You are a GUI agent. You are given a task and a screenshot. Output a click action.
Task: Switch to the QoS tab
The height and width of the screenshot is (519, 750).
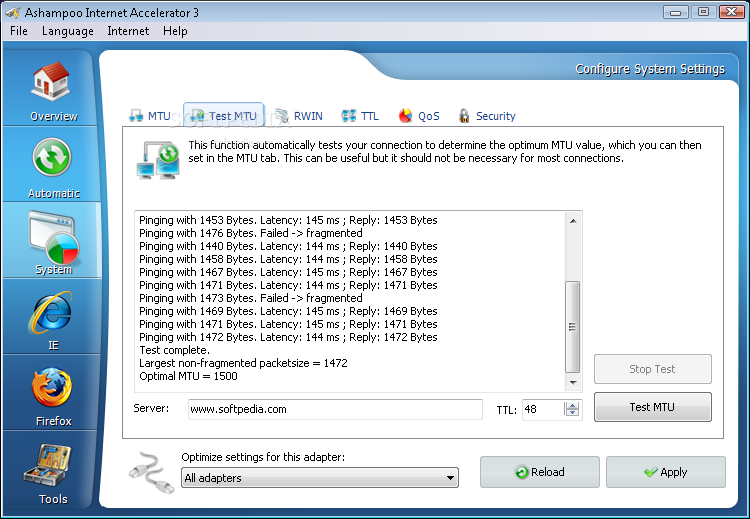click(419, 116)
